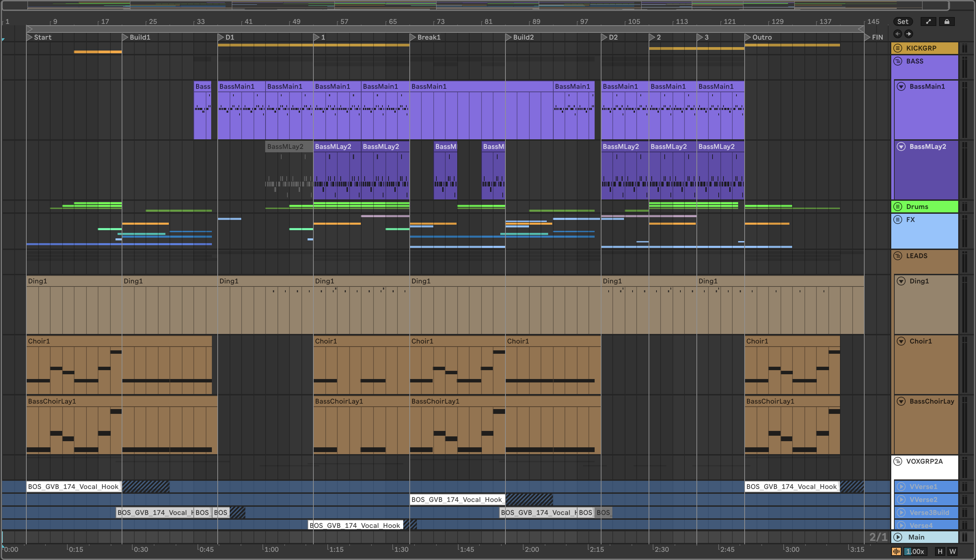The width and height of the screenshot is (976, 560).
Task: Click the H optimize height button
Action: [x=940, y=551]
